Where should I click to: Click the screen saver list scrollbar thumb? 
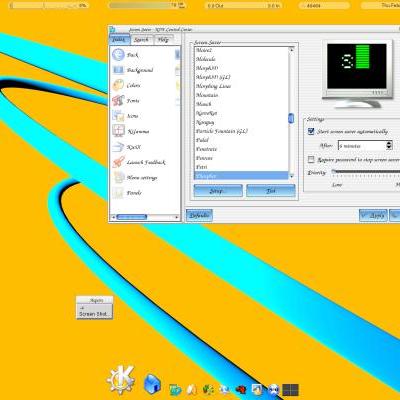tap(291, 118)
